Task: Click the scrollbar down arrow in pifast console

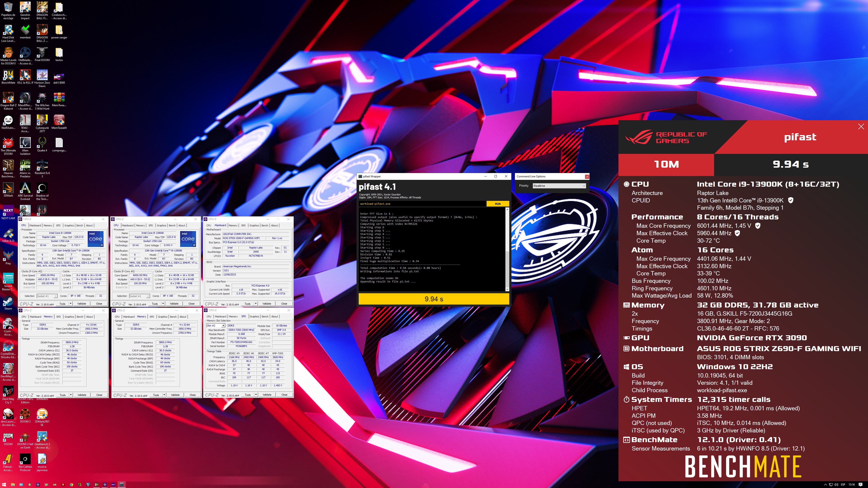Action: [507, 289]
